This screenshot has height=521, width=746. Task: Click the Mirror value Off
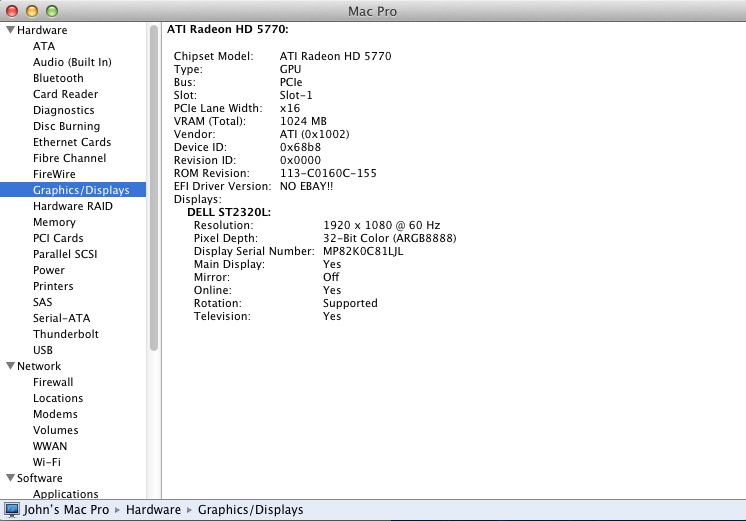click(x=331, y=277)
